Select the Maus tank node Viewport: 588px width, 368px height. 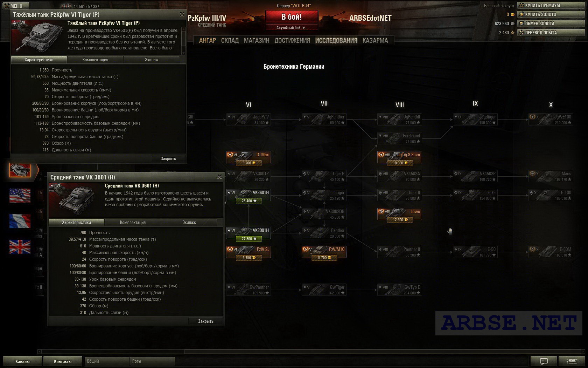pos(551,176)
